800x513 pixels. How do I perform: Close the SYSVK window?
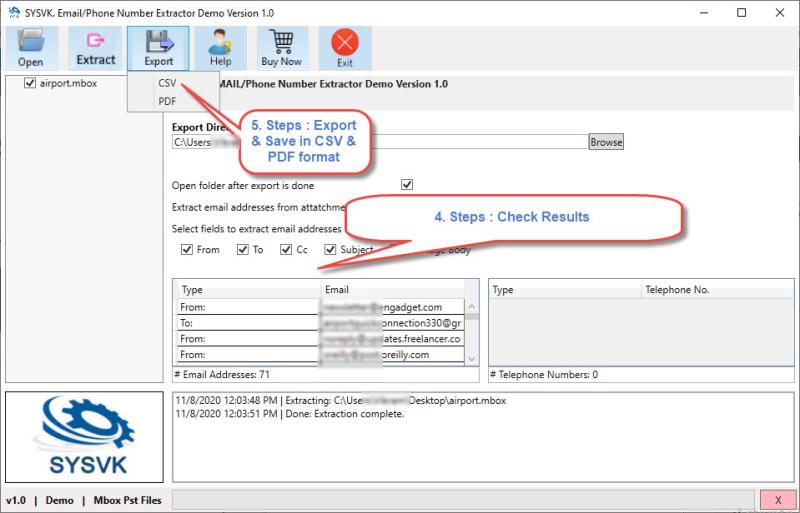click(x=780, y=13)
